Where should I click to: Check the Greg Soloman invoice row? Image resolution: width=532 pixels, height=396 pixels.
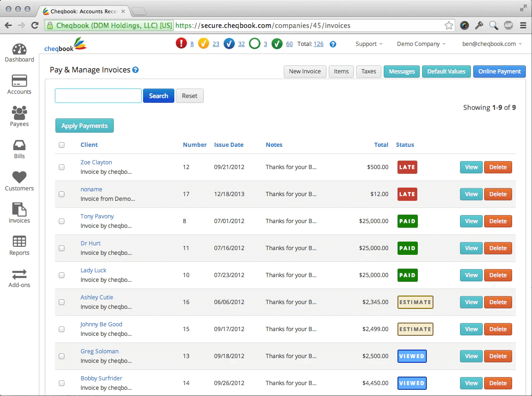point(62,356)
